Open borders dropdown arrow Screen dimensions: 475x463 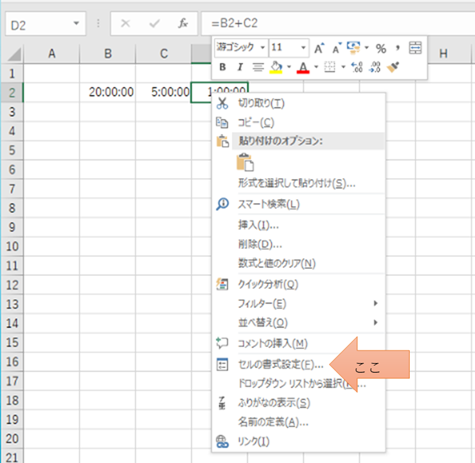pos(343,67)
